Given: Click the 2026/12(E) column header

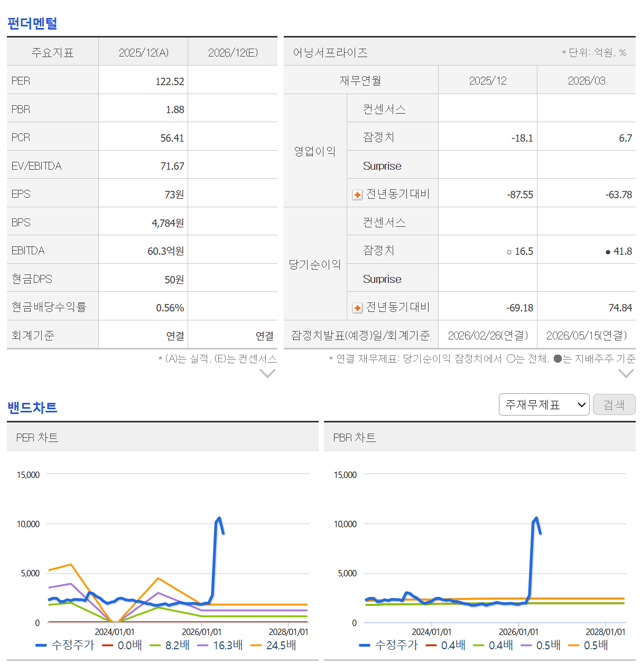Looking at the screenshot, I should tap(233, 52).
